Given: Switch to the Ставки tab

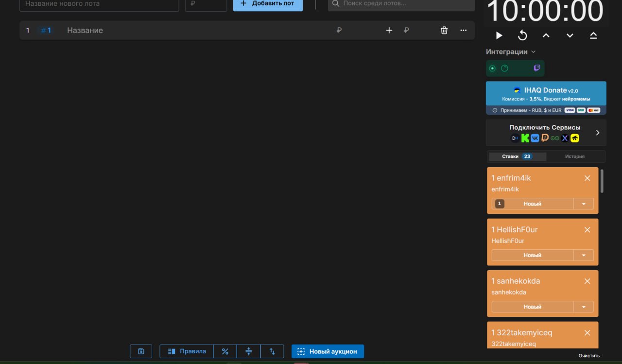Looking at the screenshot, I should [x=517, y=156].
